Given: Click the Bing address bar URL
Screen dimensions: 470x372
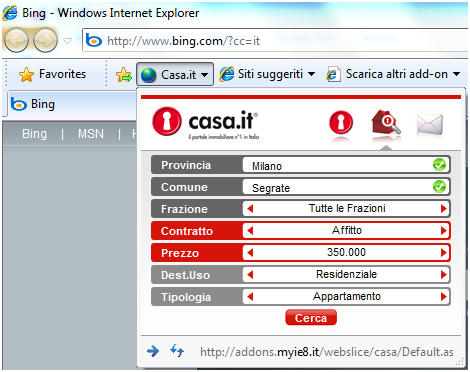Looking at the screenshot, I should point(183,41).
